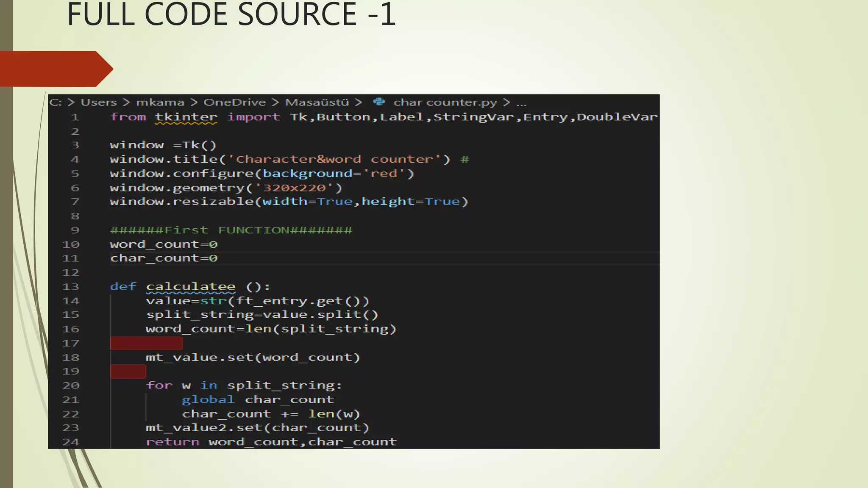The image size is (868, 488).
Task: Click the red highlighted block on line 19
Action: (128, 372)
